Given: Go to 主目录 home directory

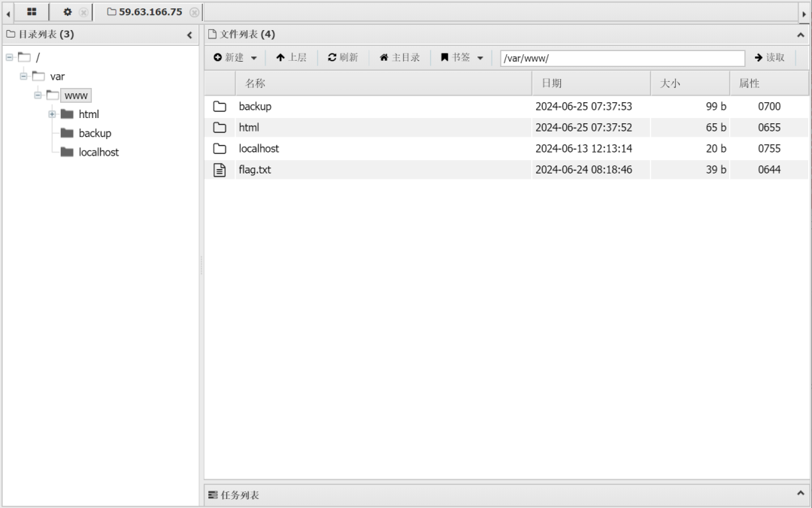Looking at the screenshot, I should tap(399, 57).
